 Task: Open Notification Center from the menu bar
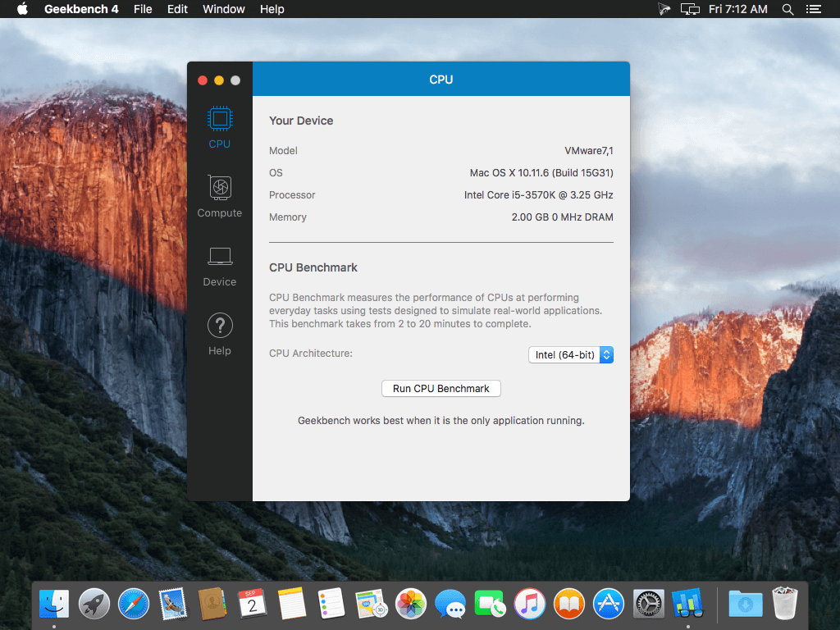tap(815, 9)
